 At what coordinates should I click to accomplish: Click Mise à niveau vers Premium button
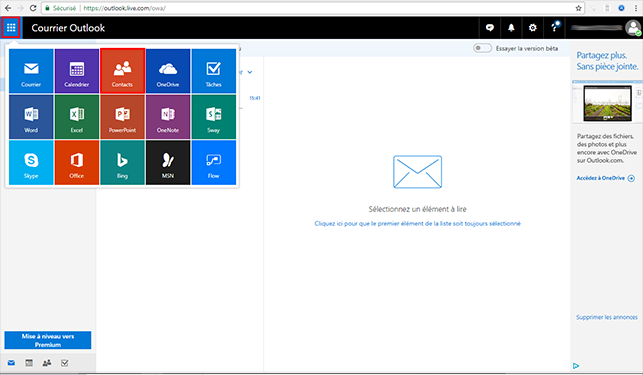tap(48, 340)
